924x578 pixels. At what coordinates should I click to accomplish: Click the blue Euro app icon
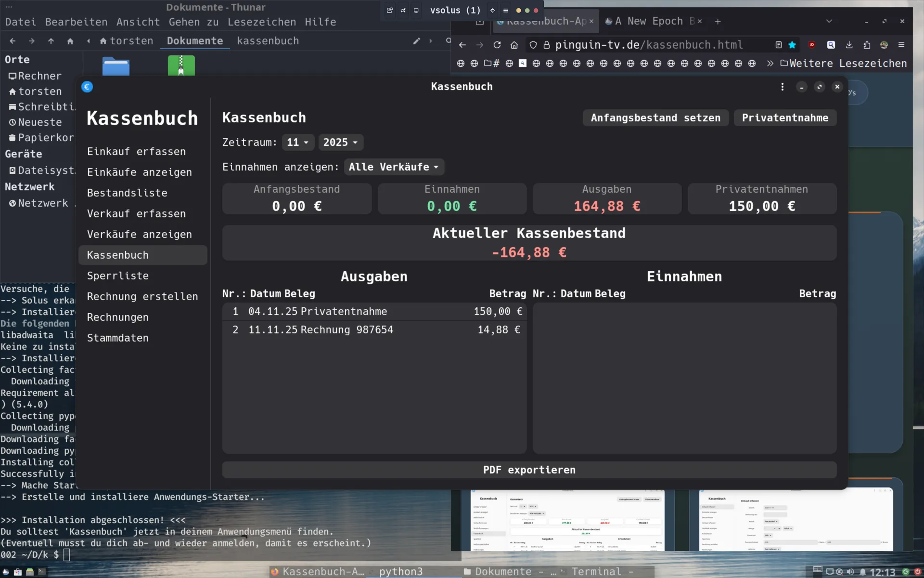click(87, 87)
